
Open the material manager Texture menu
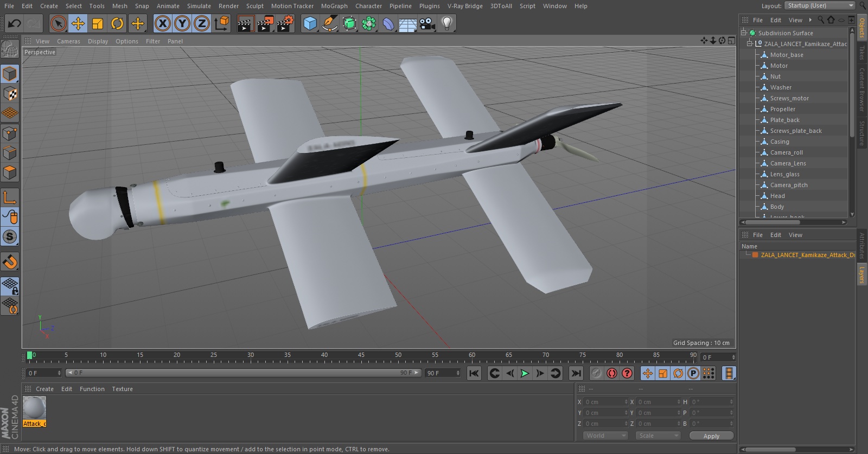pyautogui.click(x=122, y=389)
